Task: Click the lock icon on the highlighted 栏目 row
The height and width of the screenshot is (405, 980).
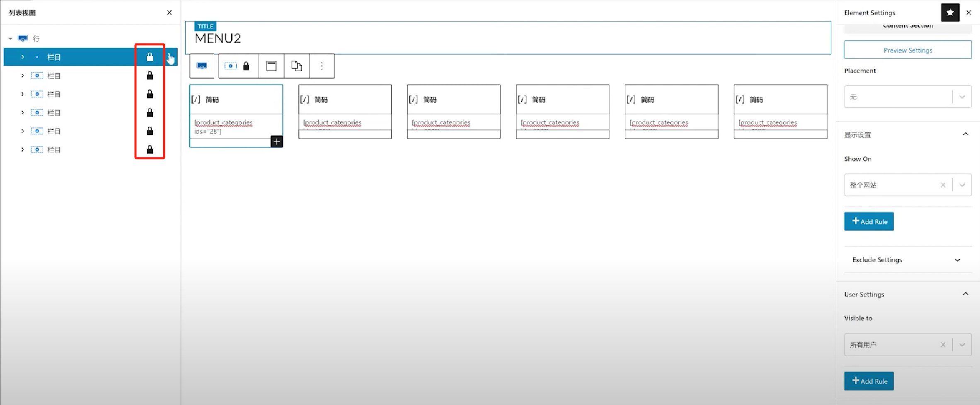Action: pos(150,57)
